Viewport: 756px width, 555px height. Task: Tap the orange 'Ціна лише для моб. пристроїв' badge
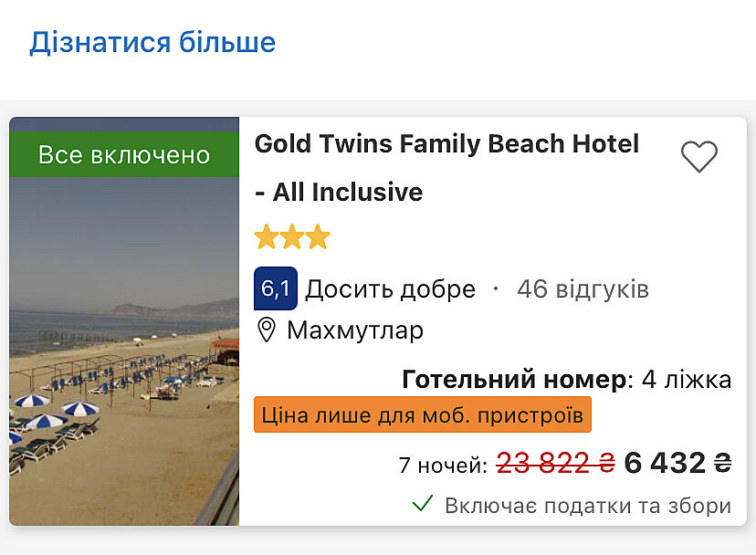tap(423, 415)
